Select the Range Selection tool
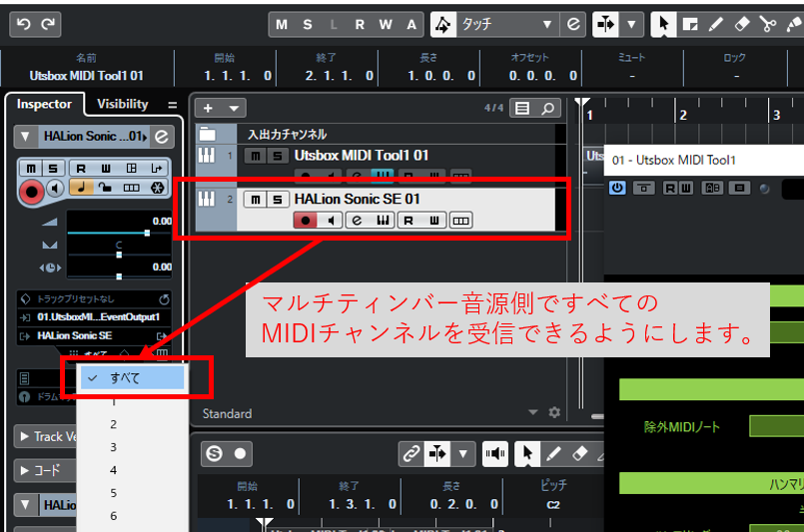Screen dimensions: 804x532 click(x=690, y=24)
